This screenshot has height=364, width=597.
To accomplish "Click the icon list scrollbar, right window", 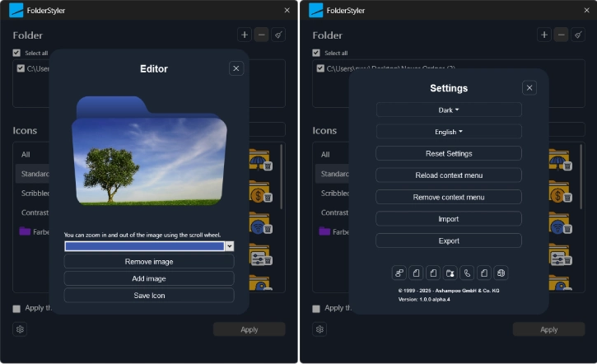I will 581,176.
